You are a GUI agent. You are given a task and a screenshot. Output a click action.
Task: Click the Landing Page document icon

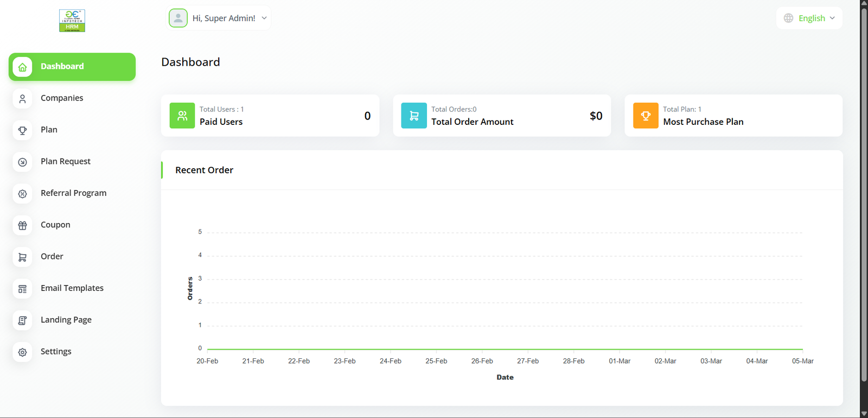(x=22, y=320)
